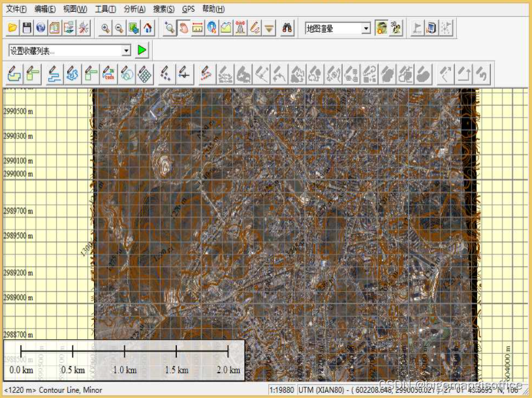The width and height of the screenshot is (532, 398).
Task: Click the zoom in magnifier button
Action: (106, 28)
